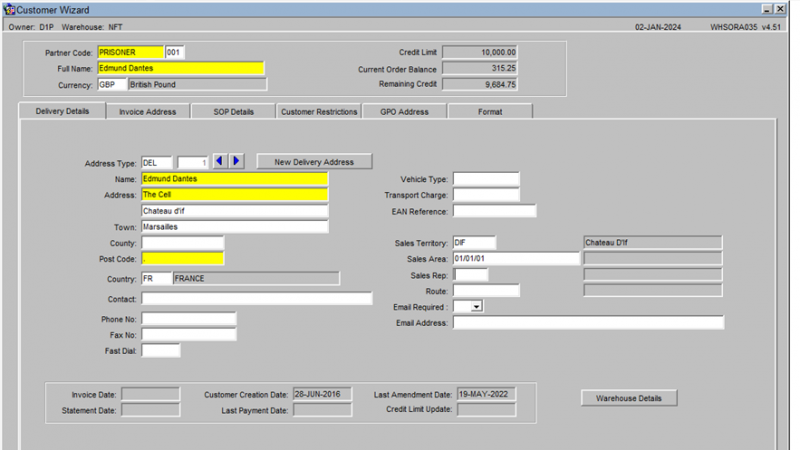
Task: Click the empty County field
Action: point(183,243)
